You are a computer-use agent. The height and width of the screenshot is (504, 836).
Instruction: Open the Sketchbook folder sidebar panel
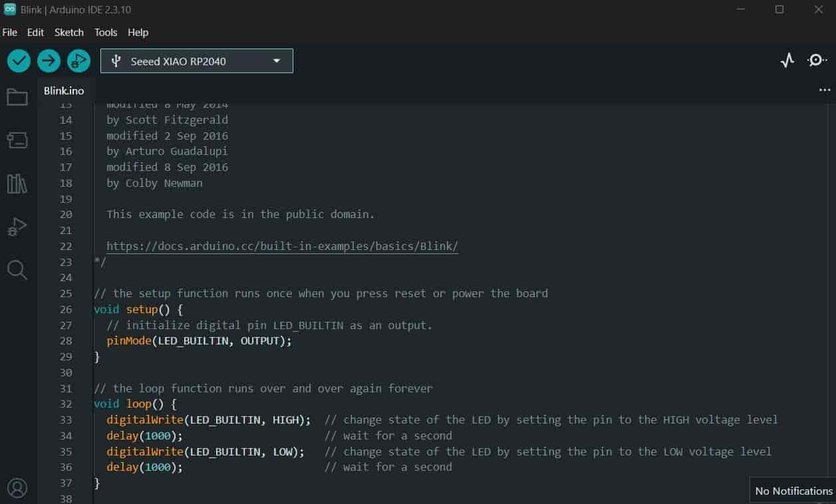pyautogui.click(x=17, y=97)
